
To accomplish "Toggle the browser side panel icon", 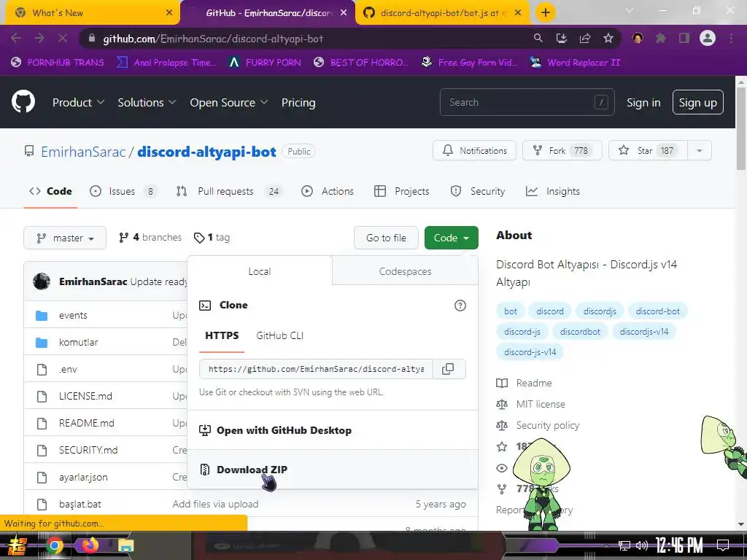I will click(x=684, y=38).
